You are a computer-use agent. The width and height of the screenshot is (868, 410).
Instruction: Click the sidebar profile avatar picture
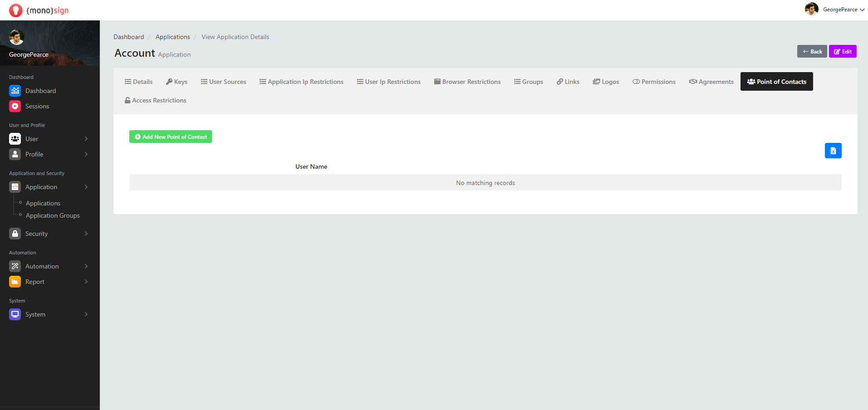click(17, 37)
